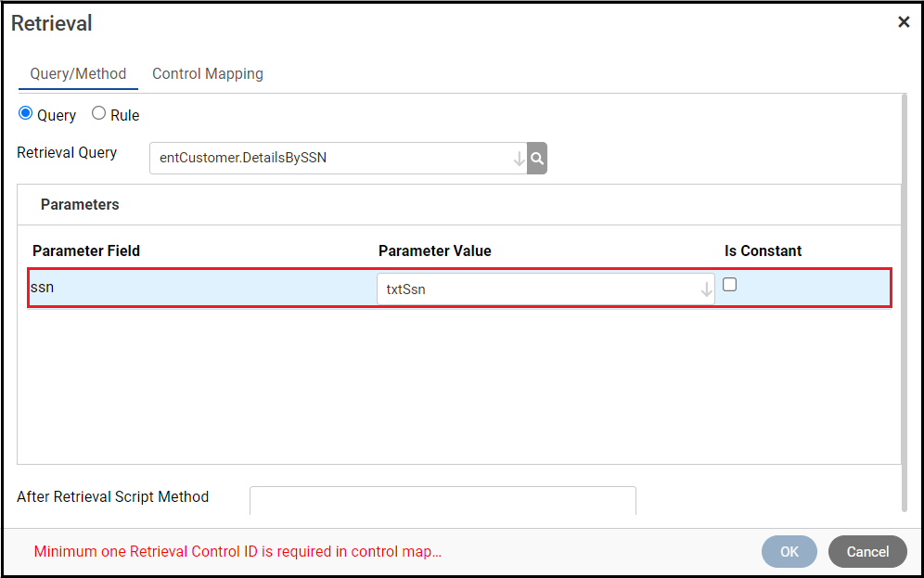Click the Parameter Field column header

click(x=86, y=250)
